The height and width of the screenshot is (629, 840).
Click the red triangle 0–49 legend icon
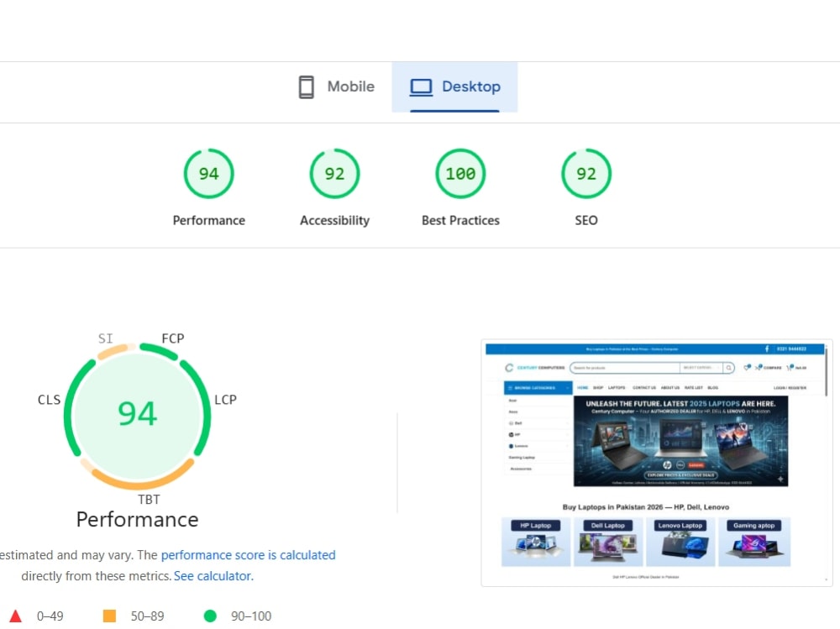click(15, 616)
